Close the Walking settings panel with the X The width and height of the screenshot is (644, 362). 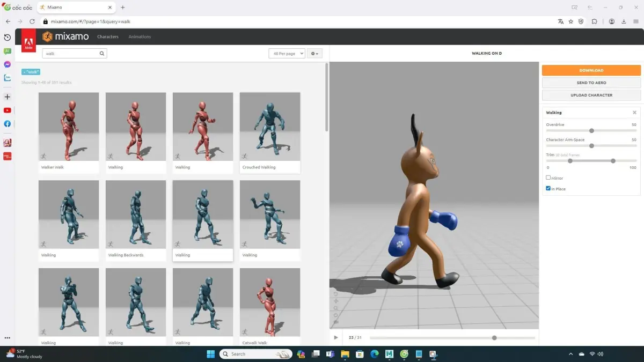click(x=634, y=113)
